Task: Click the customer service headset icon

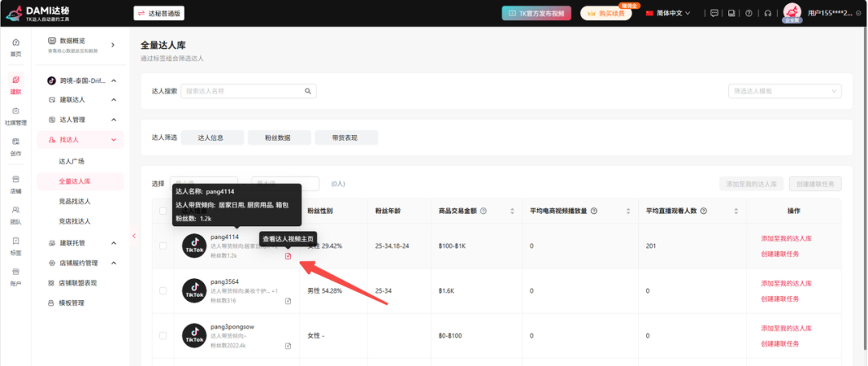Action: [x=768, y=14]
